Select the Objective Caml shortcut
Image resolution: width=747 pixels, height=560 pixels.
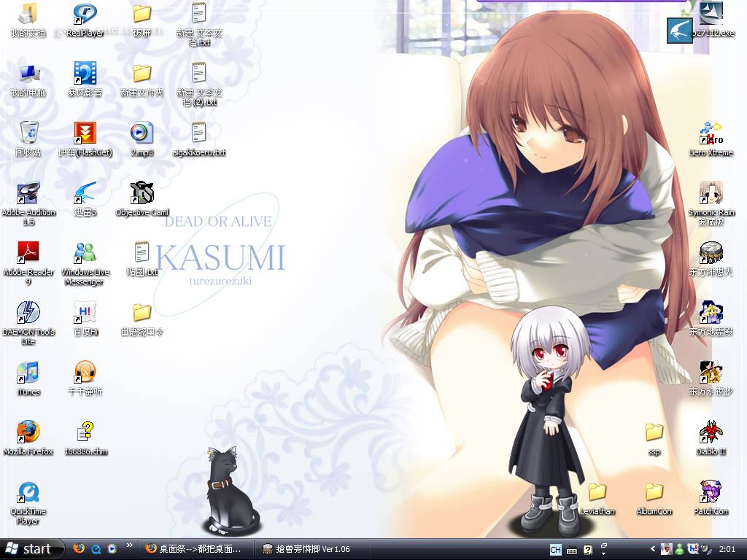[142, 200]
